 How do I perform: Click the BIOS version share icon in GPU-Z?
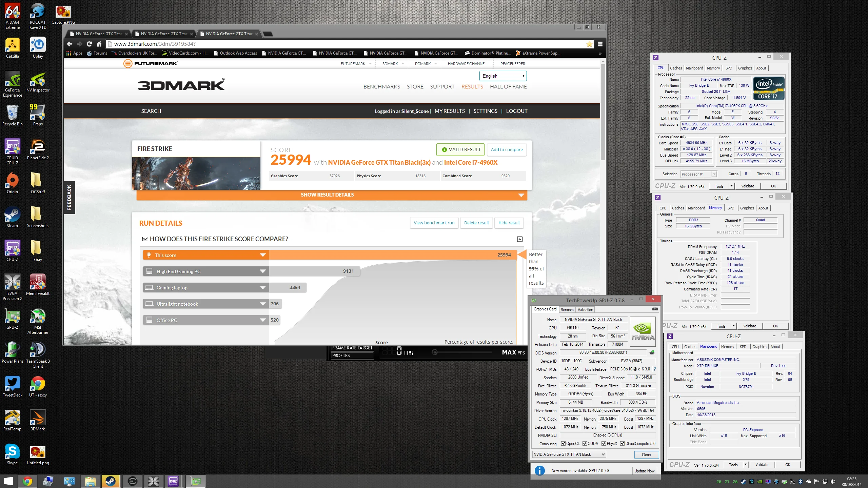652,352
